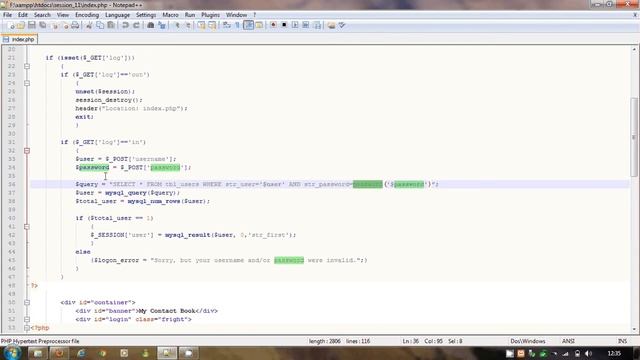Collapse the fold marker on line 50
The image size is (640, 360).
coord(27,302)
